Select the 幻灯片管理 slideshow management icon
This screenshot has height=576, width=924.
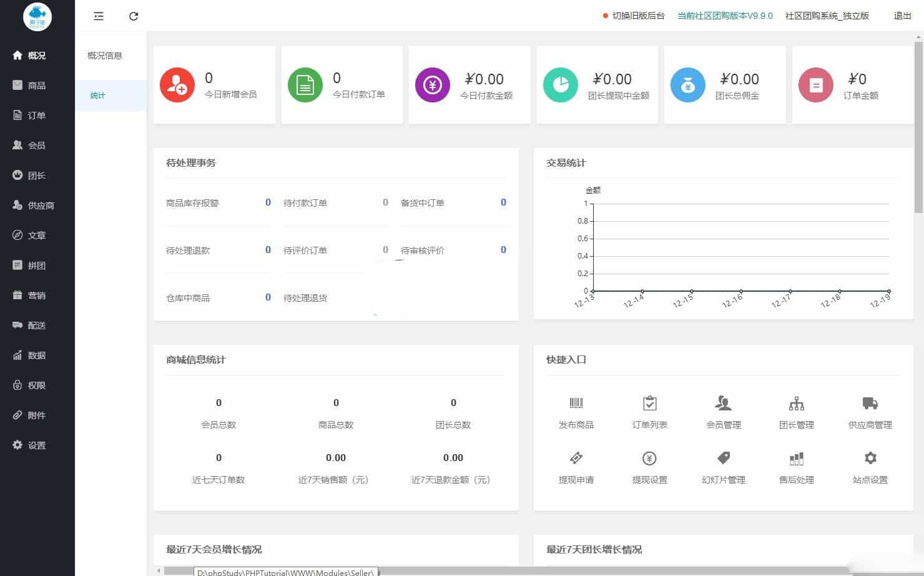[x=723, y=458]
